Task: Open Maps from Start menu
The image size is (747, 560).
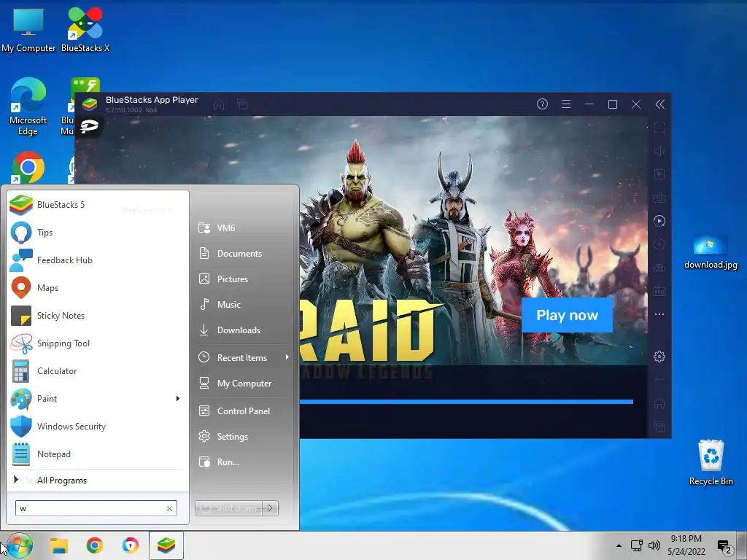Action: pyautogui.click(x=98, y=287)
